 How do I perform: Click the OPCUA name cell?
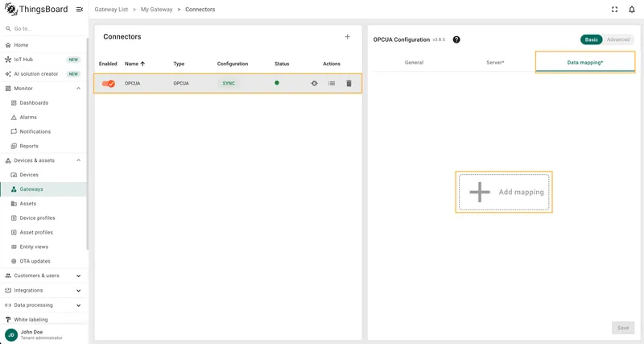pos(133,83)
